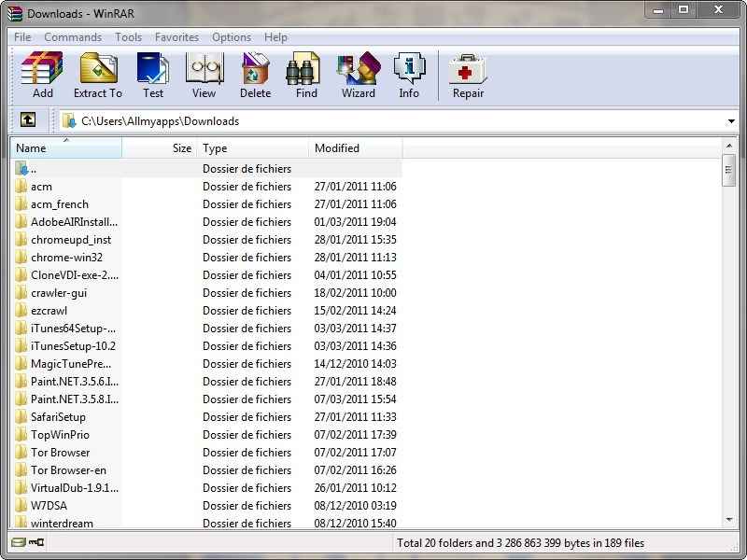Screen dimensions: 747x560
Task: Click the scrollbar up arrow
Action: click(729, 146)
